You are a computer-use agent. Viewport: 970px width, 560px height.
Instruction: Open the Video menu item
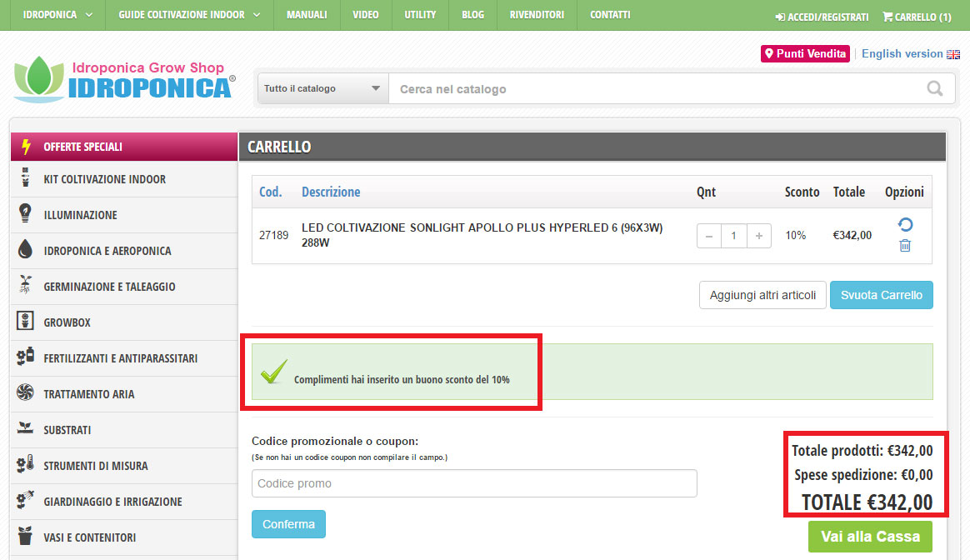pyautogui.click(x=366, y=15)
